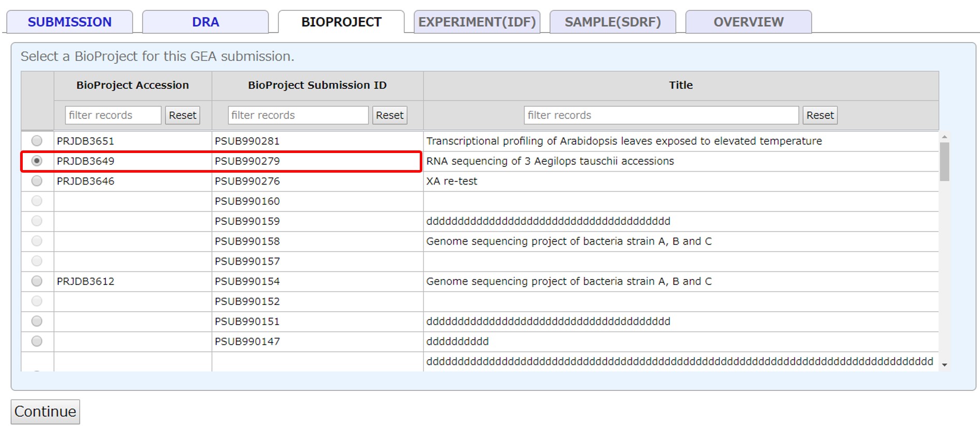Click the Submission ID filter records field
Screen dimensions: 980x428
[298, 115]
